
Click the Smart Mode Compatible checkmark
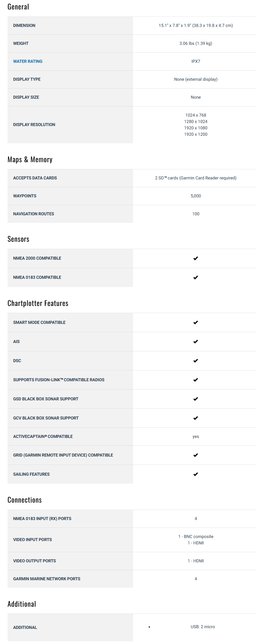tap(196, 322)
